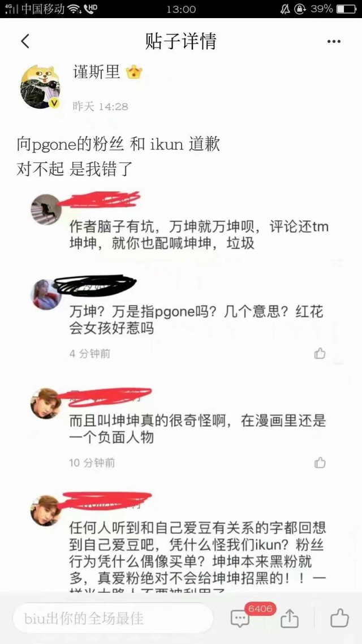Open author 谨斯里's dog avatar
This screenshot has width=362, height=644.
[40, 87]
